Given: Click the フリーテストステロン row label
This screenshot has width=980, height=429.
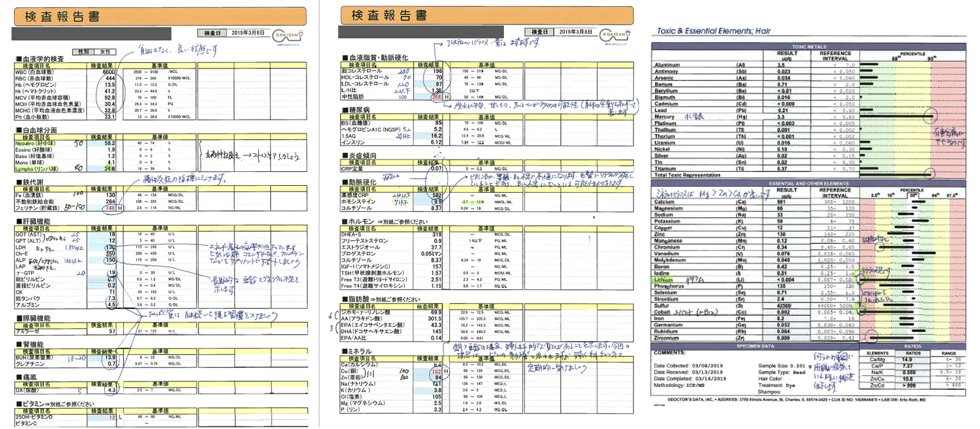Looking at the screenshot, I should tap(365, 241).
